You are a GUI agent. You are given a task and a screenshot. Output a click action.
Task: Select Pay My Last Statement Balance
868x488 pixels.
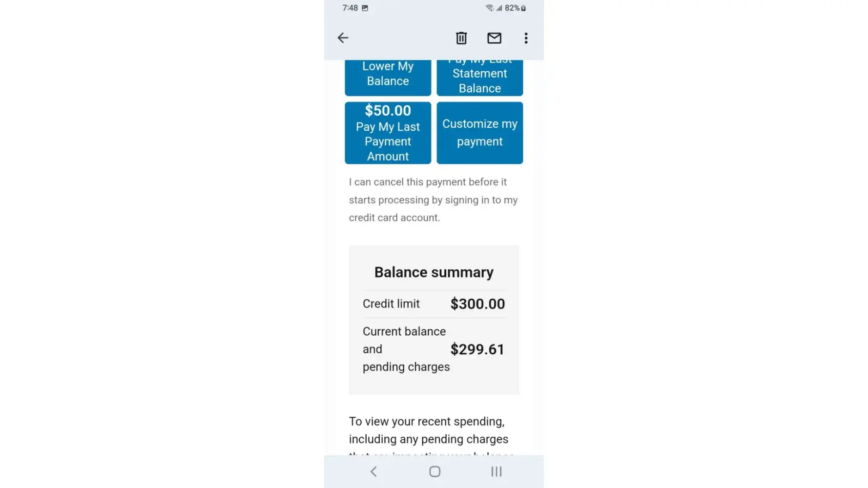coord(479,79)
